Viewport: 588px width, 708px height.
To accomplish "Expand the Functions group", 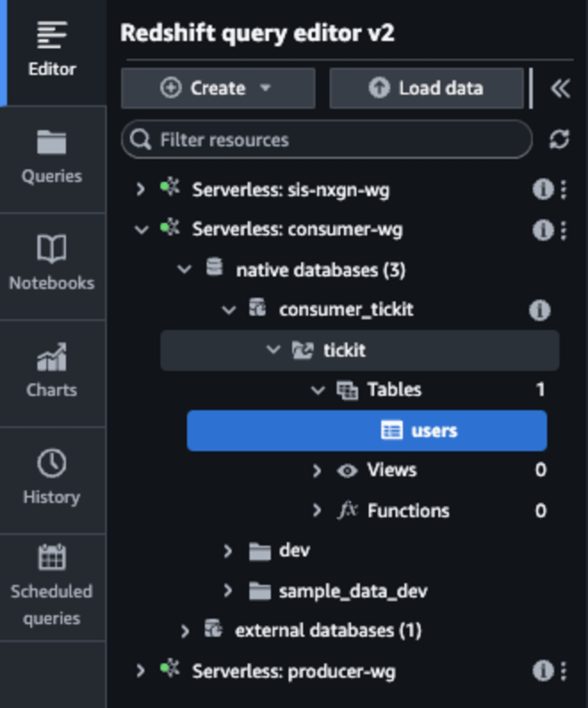I will tap(317, 510).
